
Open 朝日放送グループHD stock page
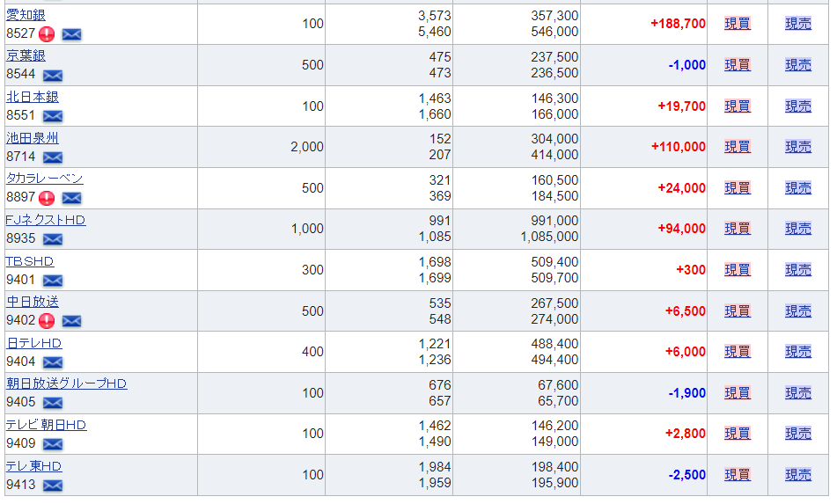tap(67, 383)
